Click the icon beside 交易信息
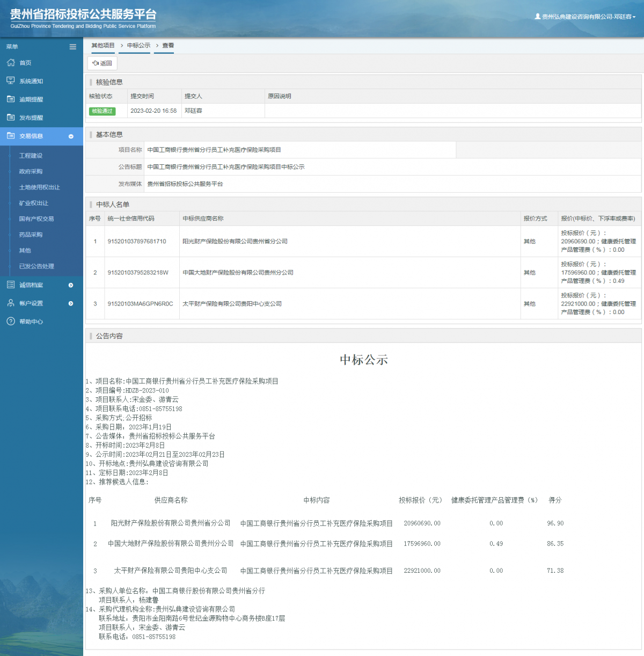Viewport: 644px width, 656px height. point(11,136)
